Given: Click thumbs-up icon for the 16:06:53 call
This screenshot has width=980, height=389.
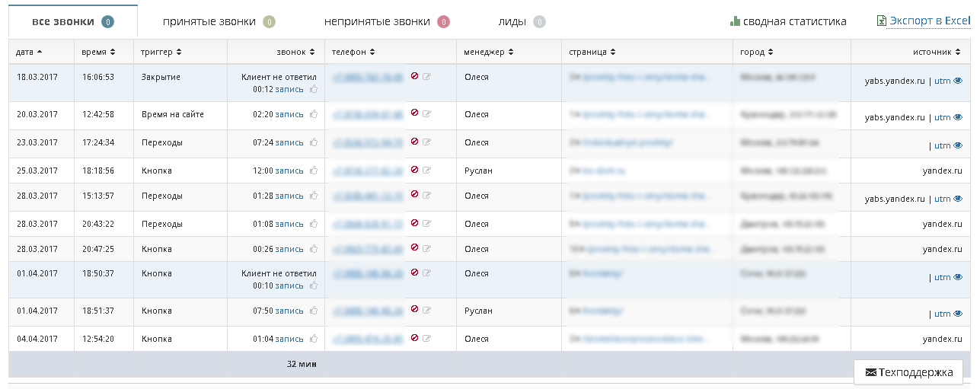Looking at the screenshot, I should (x=314, y=89).
